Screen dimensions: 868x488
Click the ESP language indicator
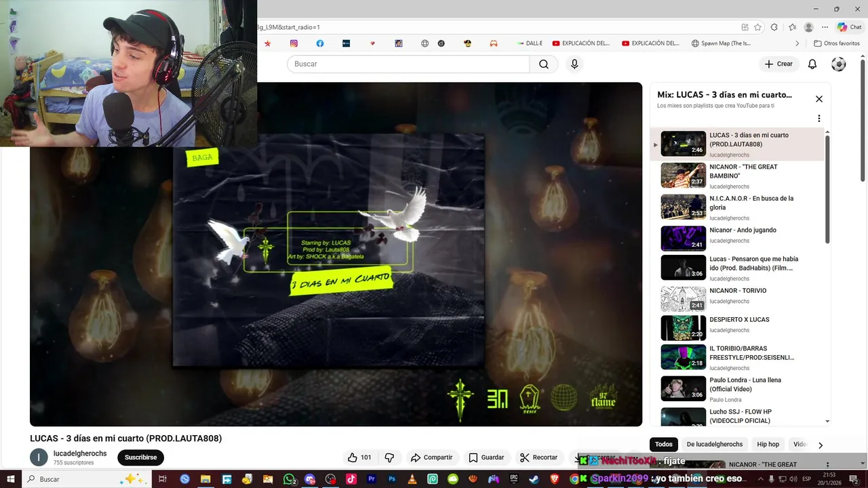(806, 479)
